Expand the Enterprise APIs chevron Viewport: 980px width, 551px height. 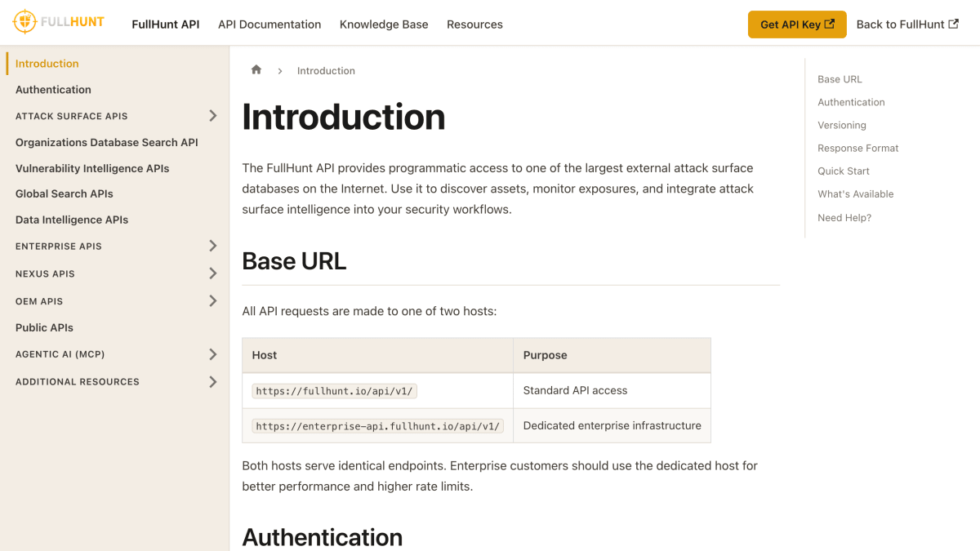212,246
